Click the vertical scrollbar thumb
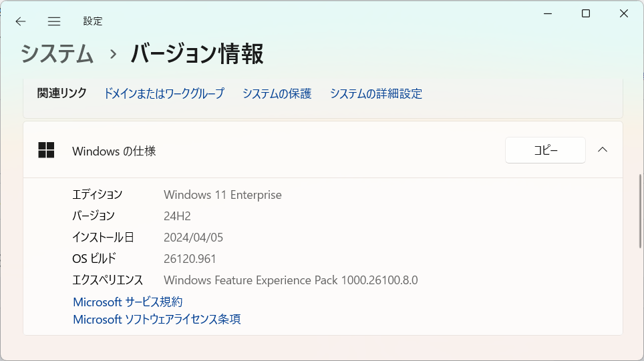644x361 pixels. coord(640,212)
